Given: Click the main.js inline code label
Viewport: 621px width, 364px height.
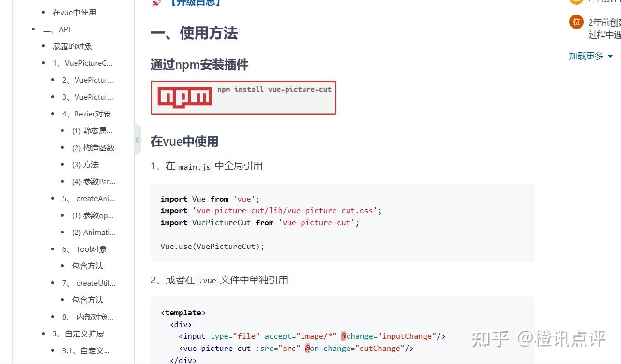Looking at the screenshot, I should 195,167.
